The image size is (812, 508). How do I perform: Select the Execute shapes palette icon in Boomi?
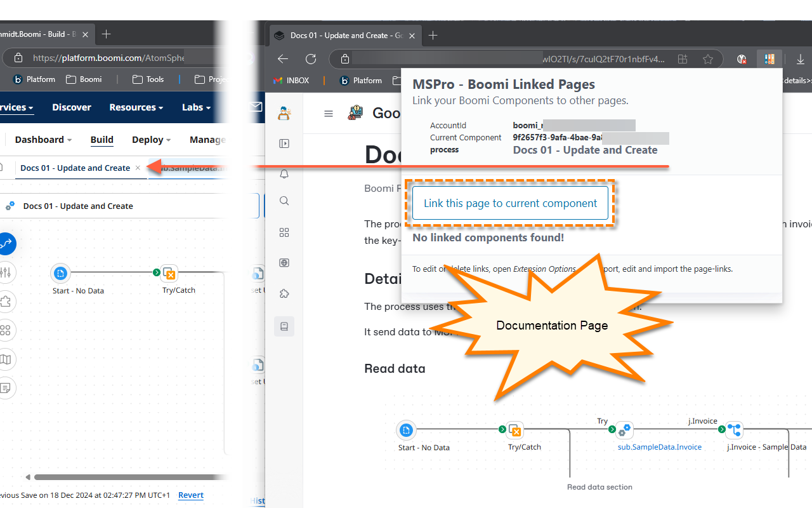click(5, 243)
